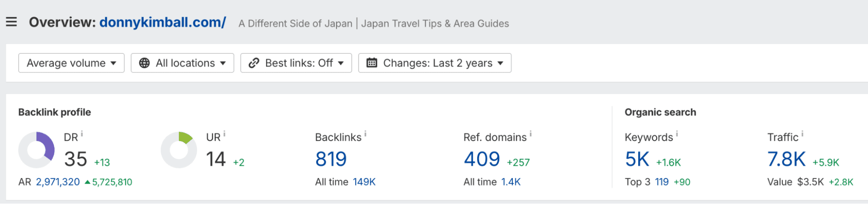Expand the All locations dropdown
This screenshot has width=868, height=204.
(182, 63)
